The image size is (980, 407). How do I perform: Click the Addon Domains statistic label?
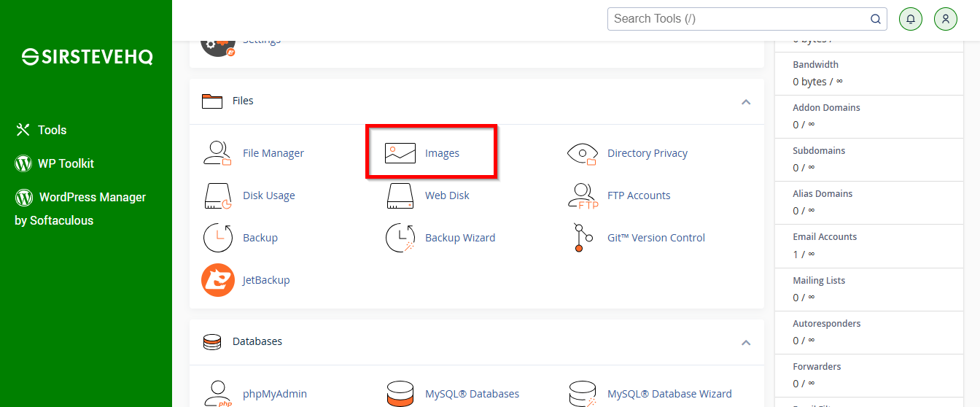pyautogui.click(x=827, y=107)
